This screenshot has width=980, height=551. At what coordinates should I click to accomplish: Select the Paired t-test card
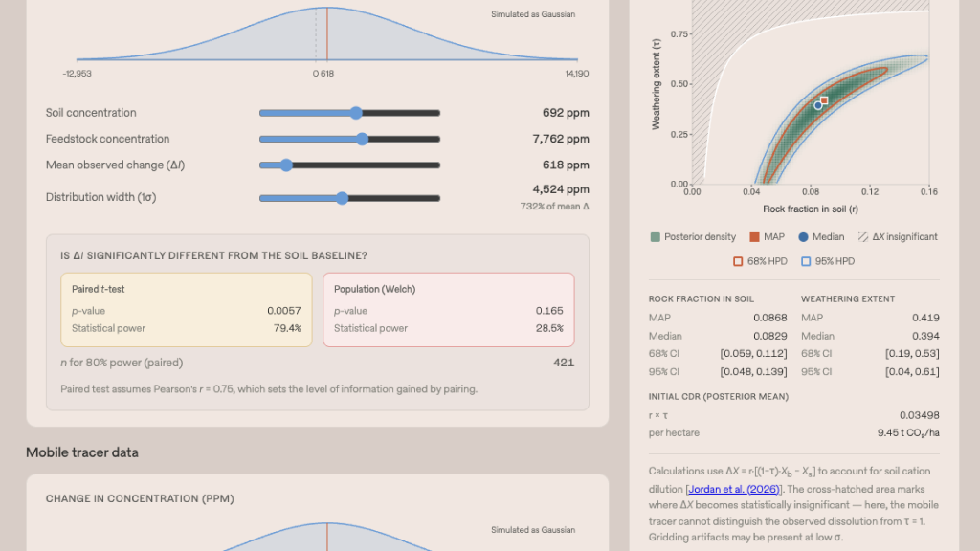click(187, 310)
